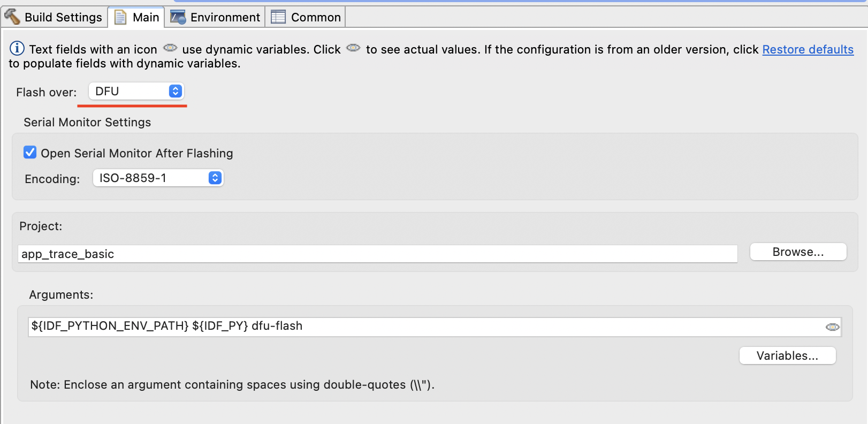
Task: Click the Environment tab's icon
Action: [178, 17]
